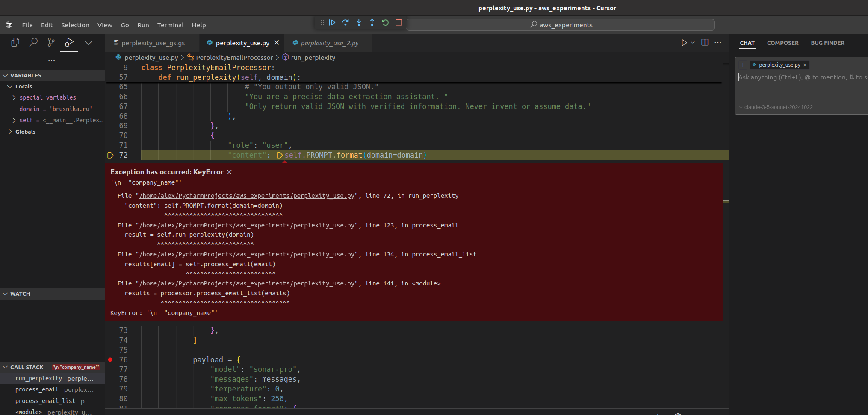Click the Step Over debug icon
Viewport: 868px width, 415px height.
(x=345, y=23)
